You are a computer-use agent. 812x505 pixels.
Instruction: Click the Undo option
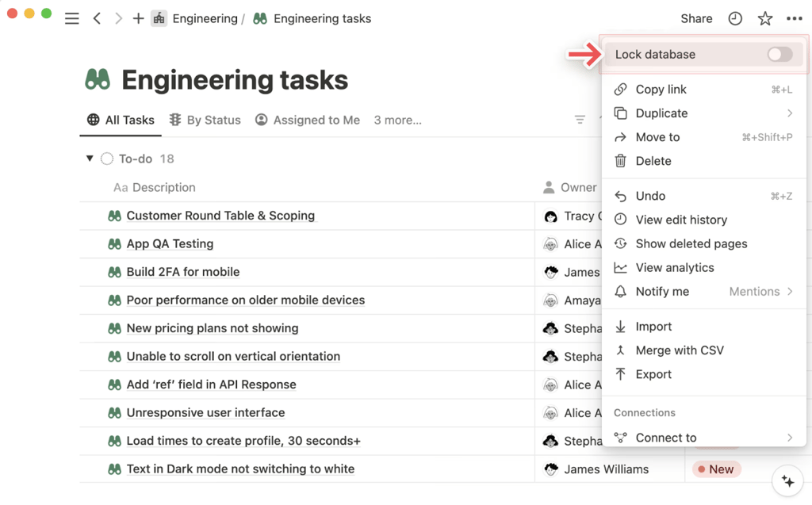tap(650, 196)
